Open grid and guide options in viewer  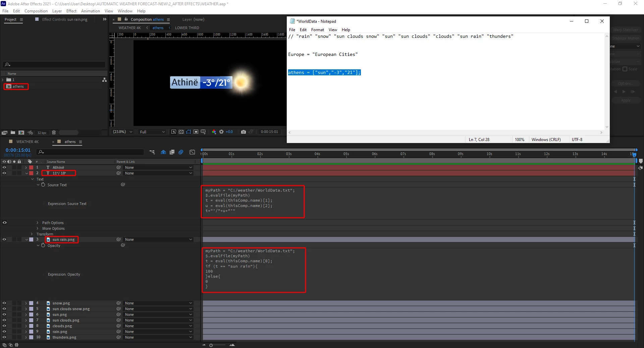203,132
